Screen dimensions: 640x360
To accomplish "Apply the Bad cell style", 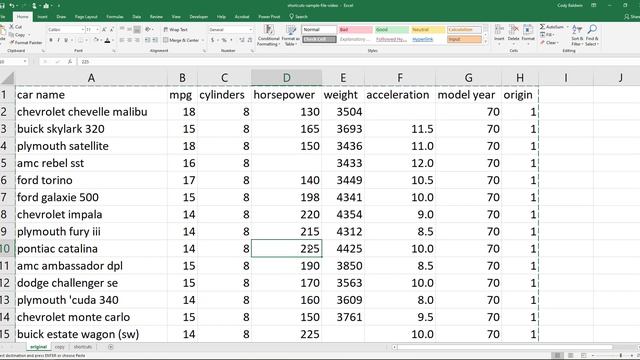I will [355, 30].
